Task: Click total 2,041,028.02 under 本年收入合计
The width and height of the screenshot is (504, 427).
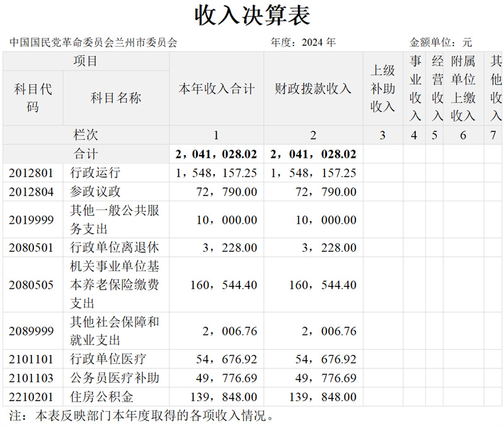Action: (216, 154)
